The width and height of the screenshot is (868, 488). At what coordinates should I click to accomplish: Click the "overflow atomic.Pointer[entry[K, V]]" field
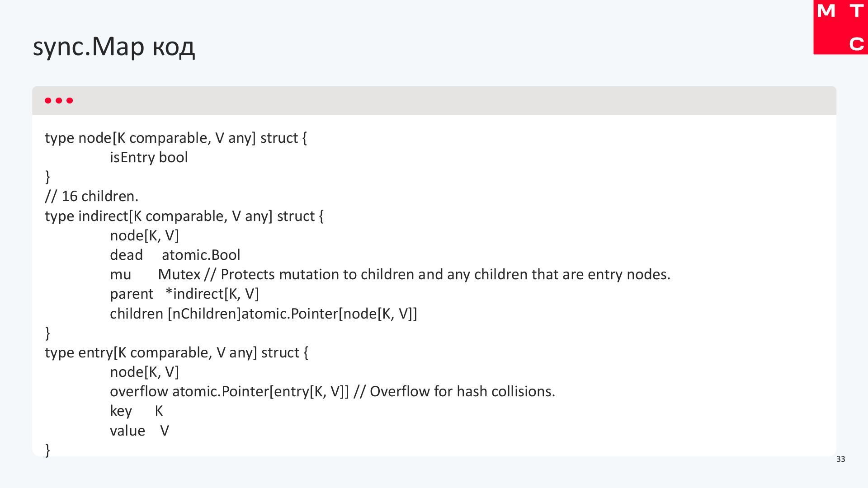pyautogui.click(x=229, y=391)
